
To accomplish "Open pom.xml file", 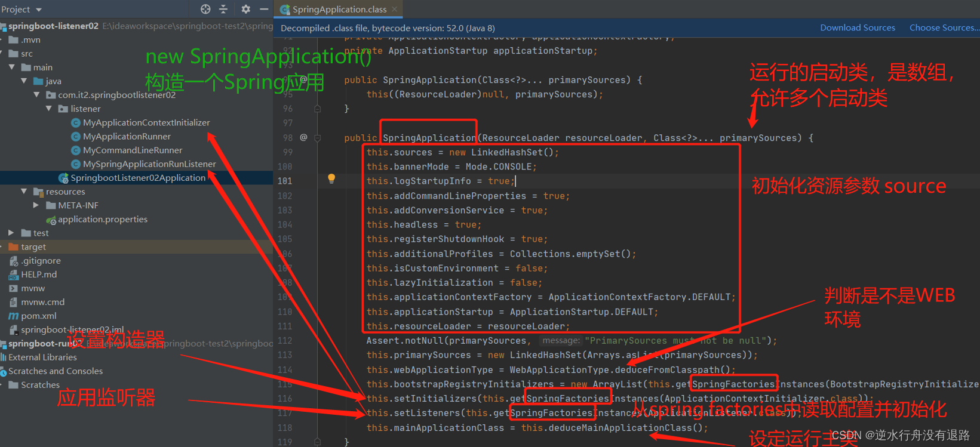I will tap(39, 316).
